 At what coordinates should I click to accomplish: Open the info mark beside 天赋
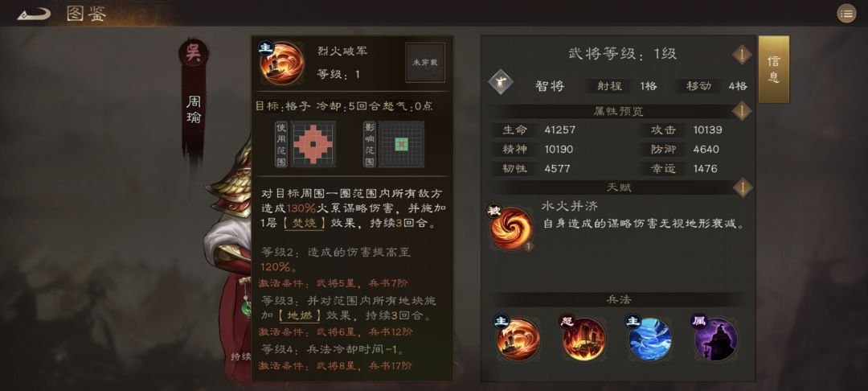point(742,187)
